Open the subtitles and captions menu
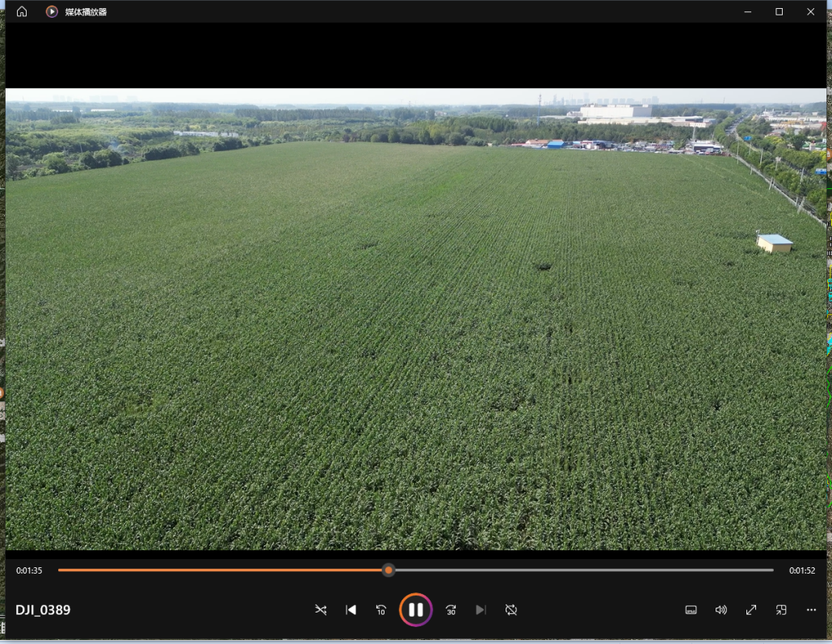The image size is (832, 644). point(691,610)
